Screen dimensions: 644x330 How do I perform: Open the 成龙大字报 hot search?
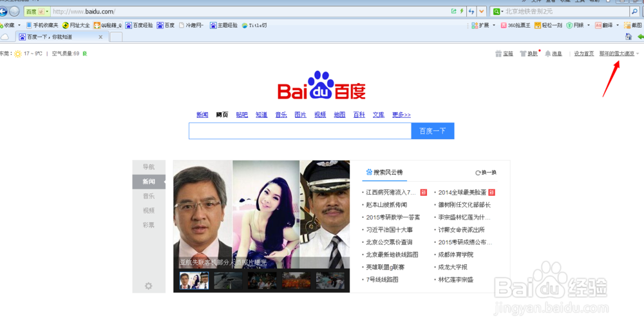pyautogui.click(x=453, y=267)
